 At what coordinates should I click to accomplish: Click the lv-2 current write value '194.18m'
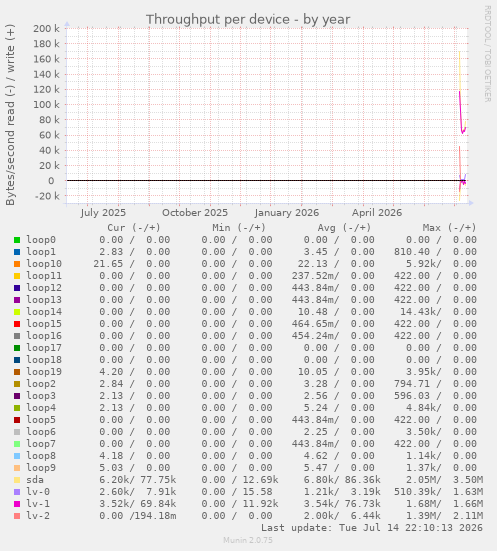[x=156, y=516]
